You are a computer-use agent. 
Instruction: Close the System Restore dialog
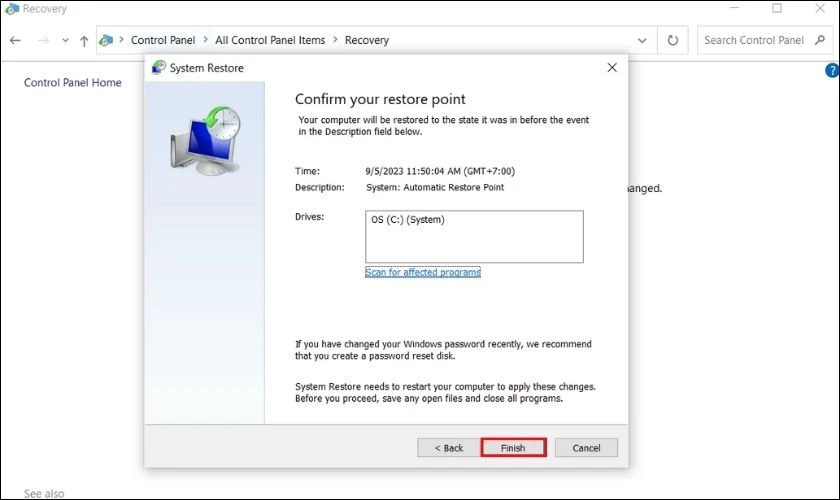[612, 68]
